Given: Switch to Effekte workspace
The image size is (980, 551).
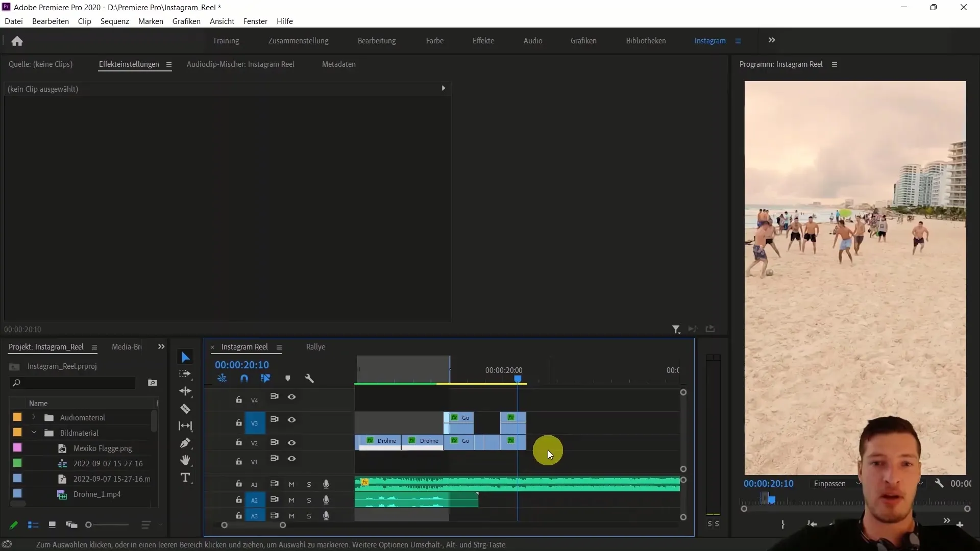Looking at the screenshot, I should coord(483,41).
